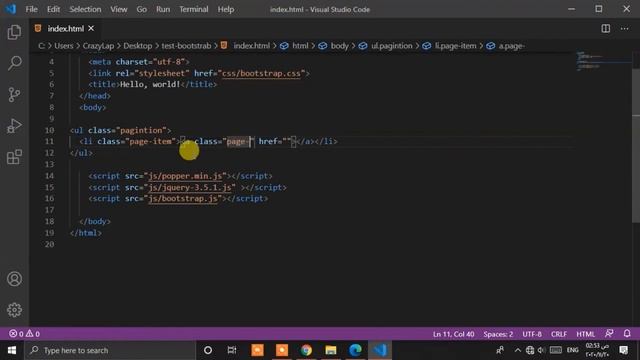Open File Explorer from the taskbar

tap(331, 350)
